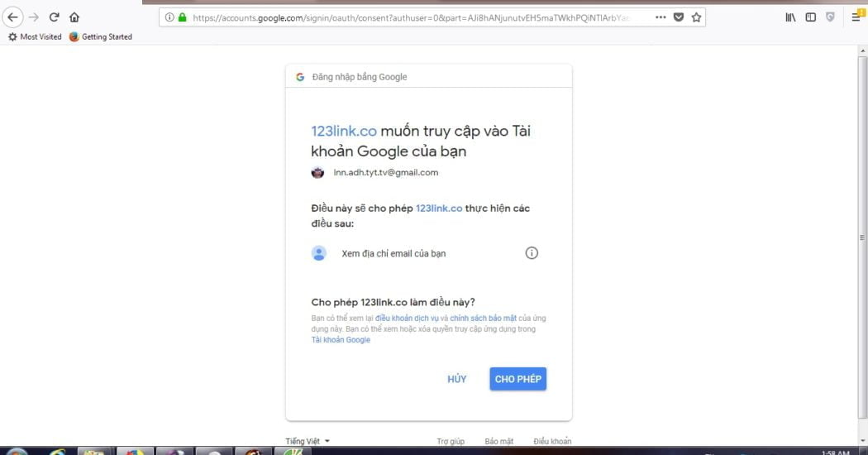868x455 pixels.
Task: Click the Google logo in consent header
Action: [x=300, y=77]
